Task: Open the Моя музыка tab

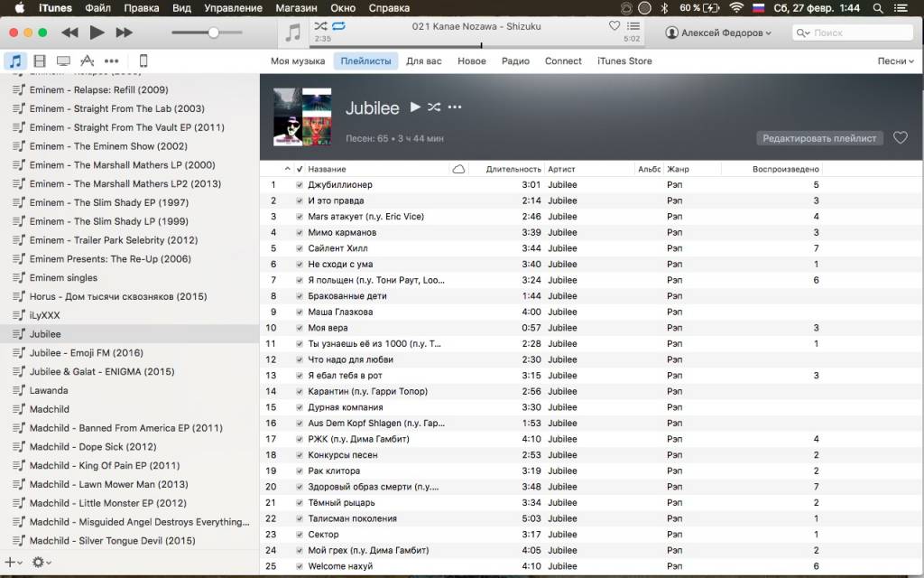Action: point(298,61)
